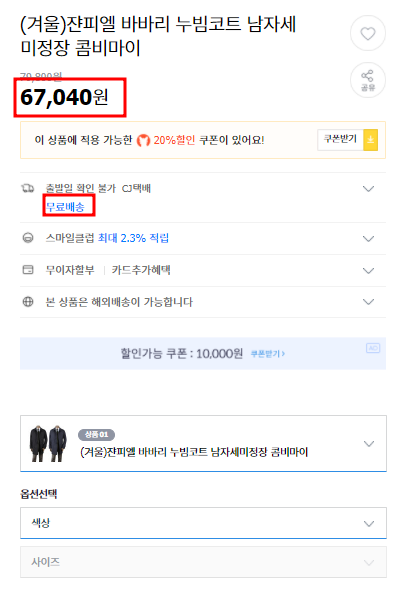Open the 색상 color option dropdown
Image resolution: width=403 pixels, height=590 pixels.
[203, 523]
